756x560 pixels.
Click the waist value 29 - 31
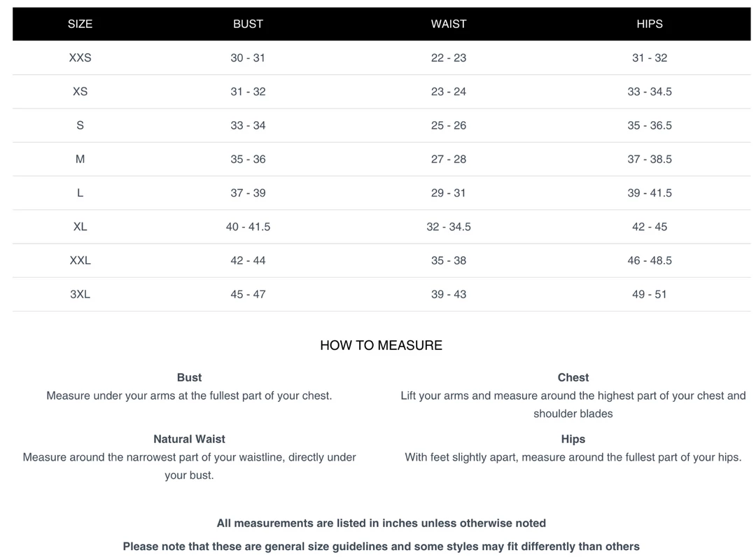pos(449,193)
